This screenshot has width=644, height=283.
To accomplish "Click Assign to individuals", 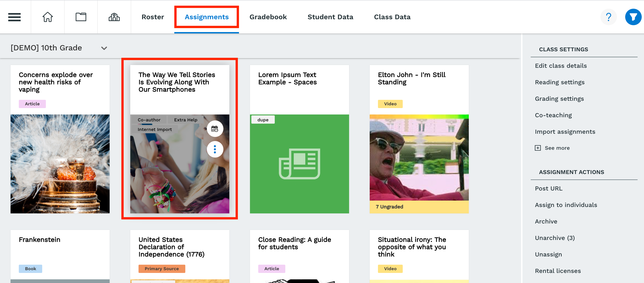I will [x=566, y=205].
